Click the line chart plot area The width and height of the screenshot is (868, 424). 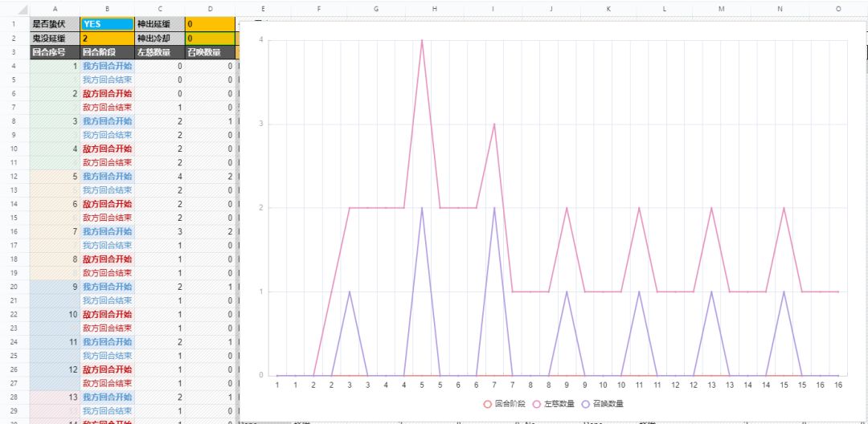pyautogui.click(x=558, y=208)
